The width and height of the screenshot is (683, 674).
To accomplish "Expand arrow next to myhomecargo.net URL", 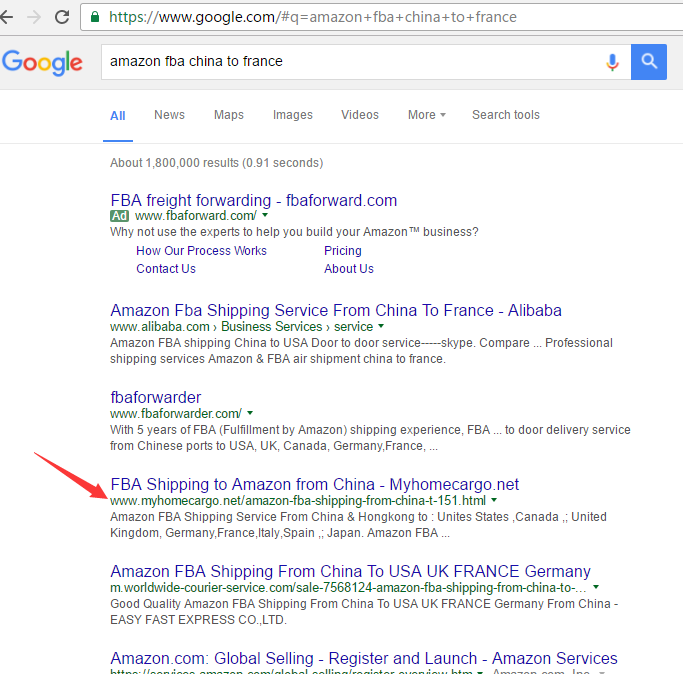I will (494, 500).
